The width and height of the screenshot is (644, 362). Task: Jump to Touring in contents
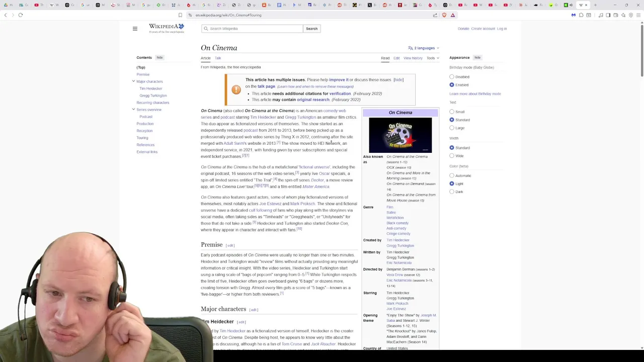tap(142, 138)
